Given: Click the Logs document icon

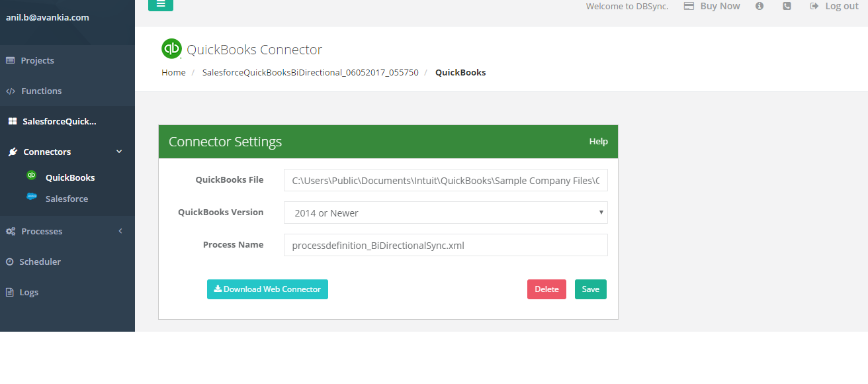Looking at the screenshot, I should coord(10,292).
